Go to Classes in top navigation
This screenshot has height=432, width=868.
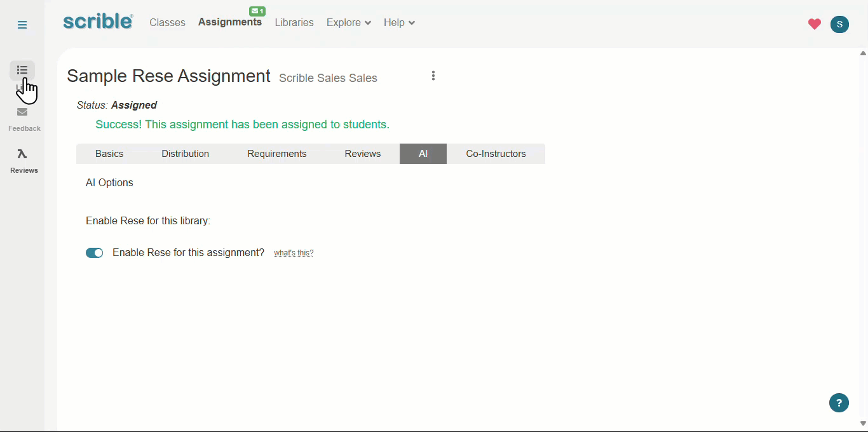tap(167, 23)
